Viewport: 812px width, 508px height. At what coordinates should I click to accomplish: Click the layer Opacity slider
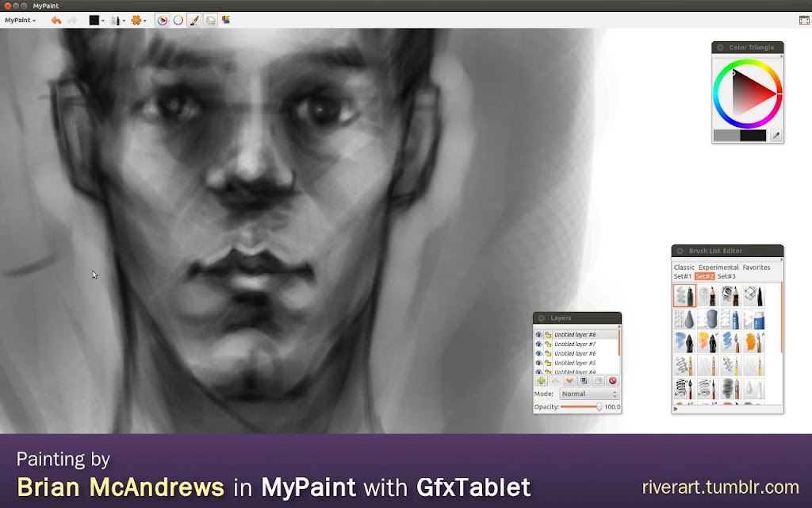tap(581, 407)
